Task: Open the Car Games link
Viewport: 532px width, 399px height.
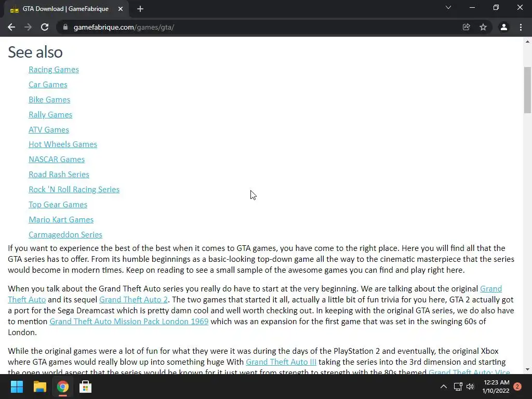Action: coord(48,85)
